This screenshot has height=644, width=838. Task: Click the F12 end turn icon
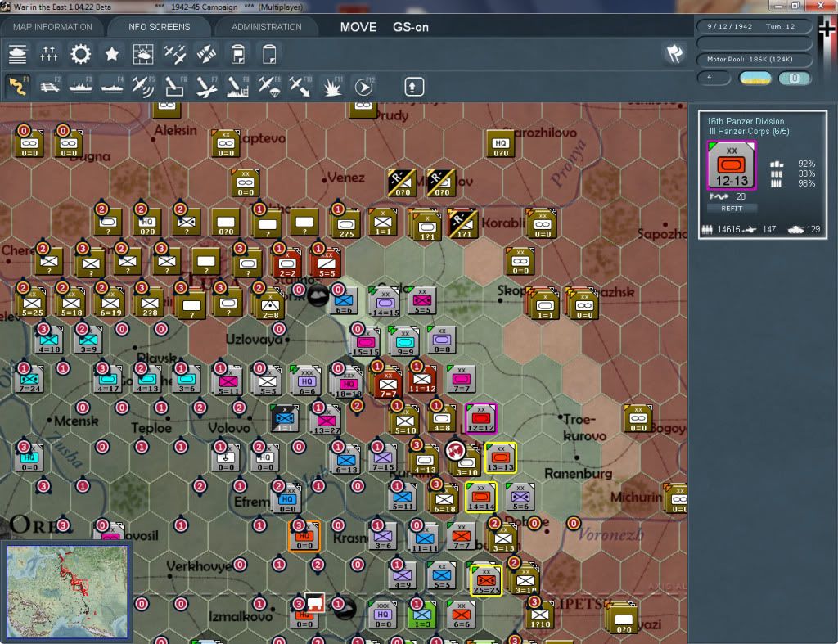tap(364, 87)
